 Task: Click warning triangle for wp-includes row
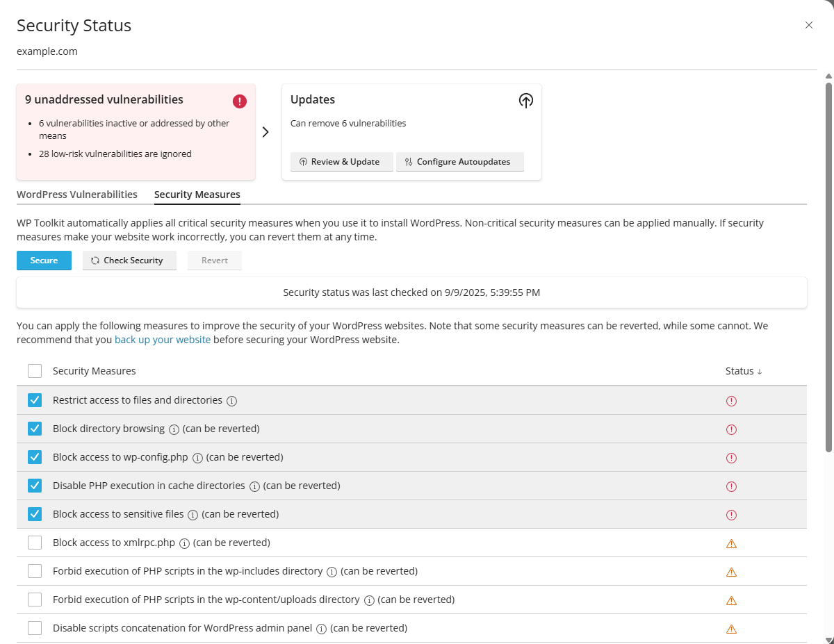(x=731, y=572)
